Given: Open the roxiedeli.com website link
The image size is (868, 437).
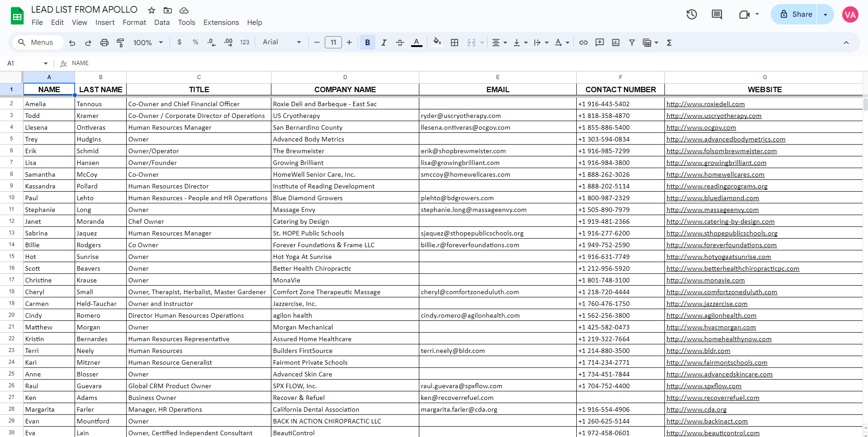Looking at the screenshot, I should click(x=705, y=104).
